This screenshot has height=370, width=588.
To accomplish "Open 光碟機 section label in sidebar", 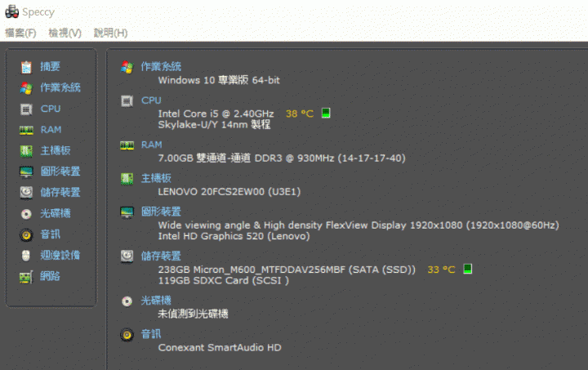I will tap(56, 213).
